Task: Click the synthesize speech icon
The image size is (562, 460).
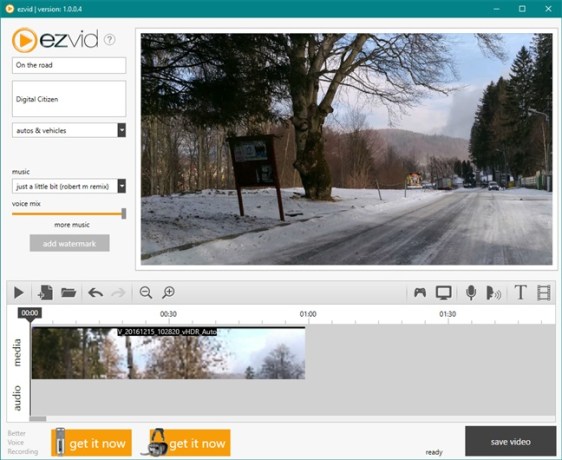Action: point(494,293)
